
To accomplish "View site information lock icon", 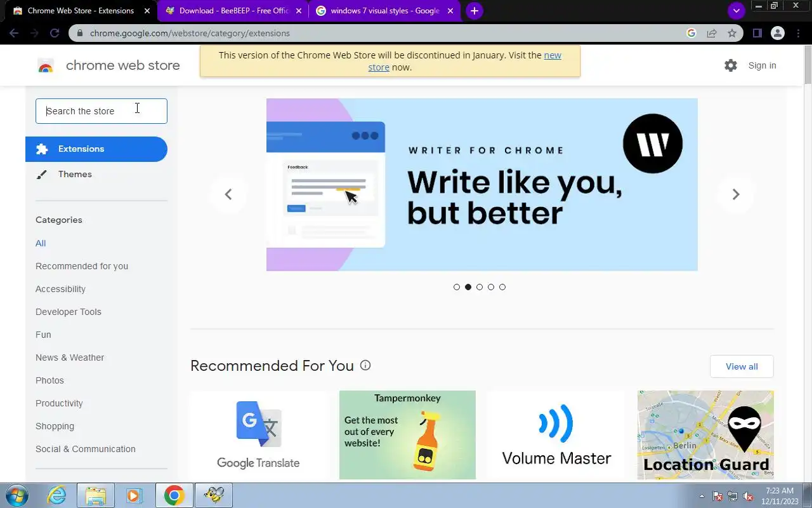I will click(79, 33).
